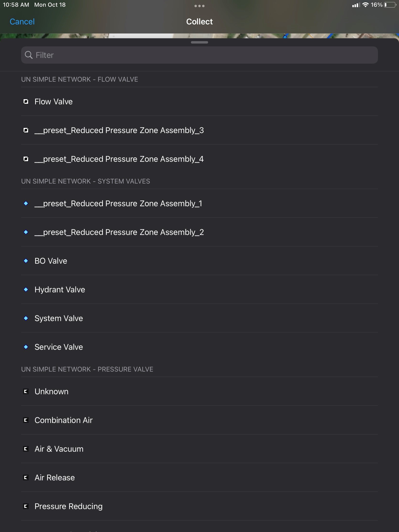Tap the blue diamond icon beside BO Valve

[26, 261]
